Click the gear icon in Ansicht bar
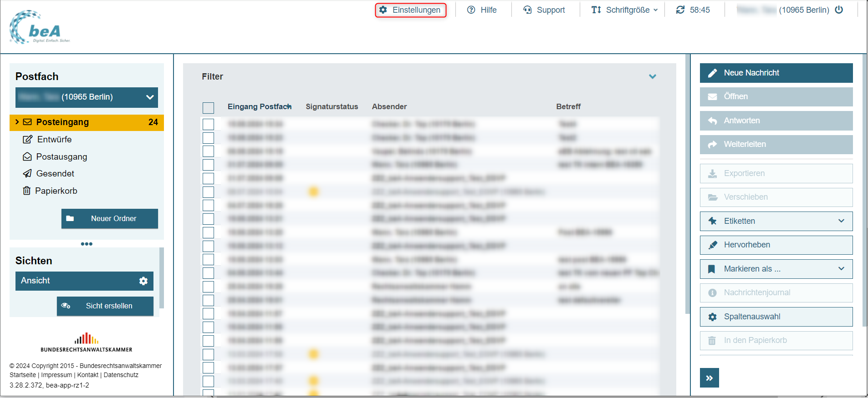Screen dimensions: 868x398 pyautogui.click(x=143, y=281)
